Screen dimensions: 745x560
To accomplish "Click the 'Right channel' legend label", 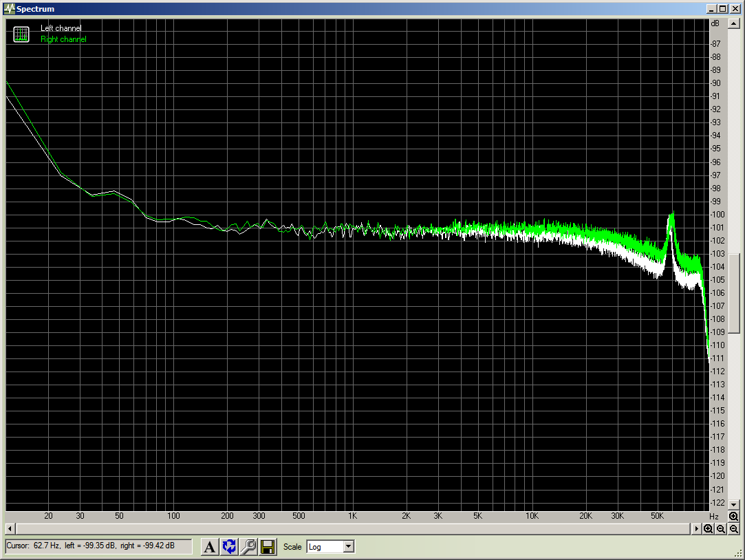I will [x=64, y=39].
